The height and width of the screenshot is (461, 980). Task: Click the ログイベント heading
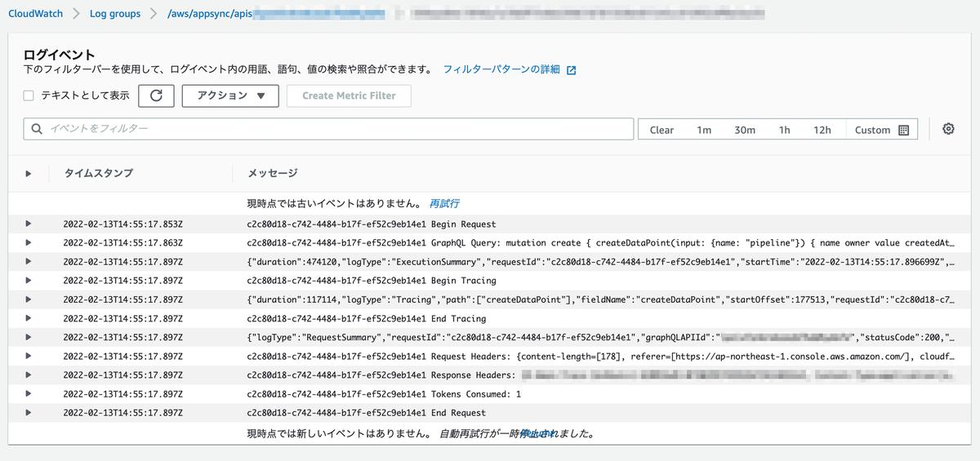60,55
